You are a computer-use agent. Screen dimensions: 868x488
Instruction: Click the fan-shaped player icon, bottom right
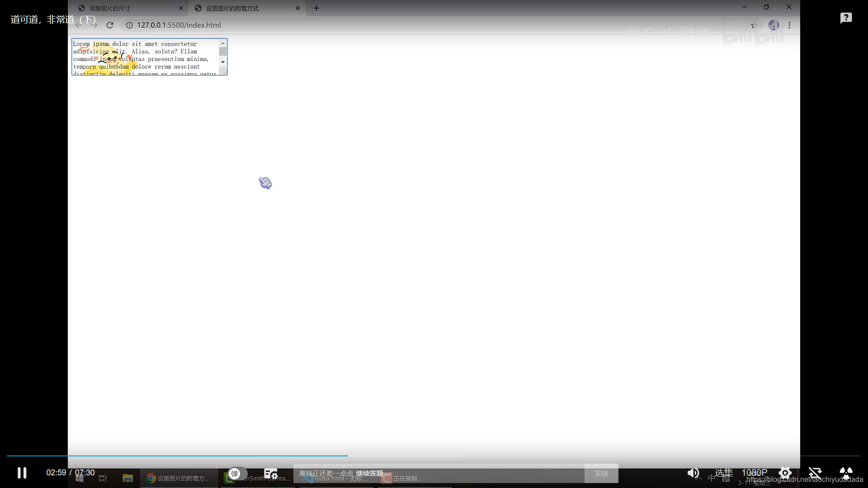coord(846,473)
